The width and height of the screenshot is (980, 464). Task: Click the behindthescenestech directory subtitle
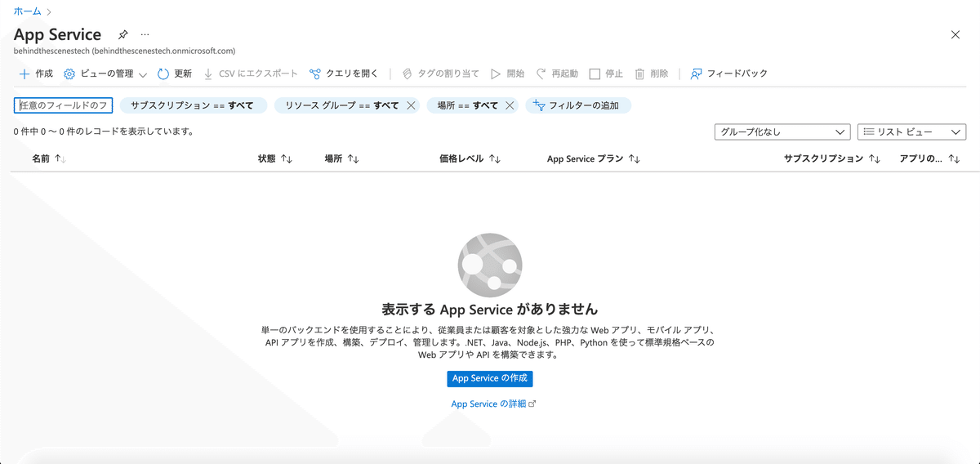[x=124, y=51]
